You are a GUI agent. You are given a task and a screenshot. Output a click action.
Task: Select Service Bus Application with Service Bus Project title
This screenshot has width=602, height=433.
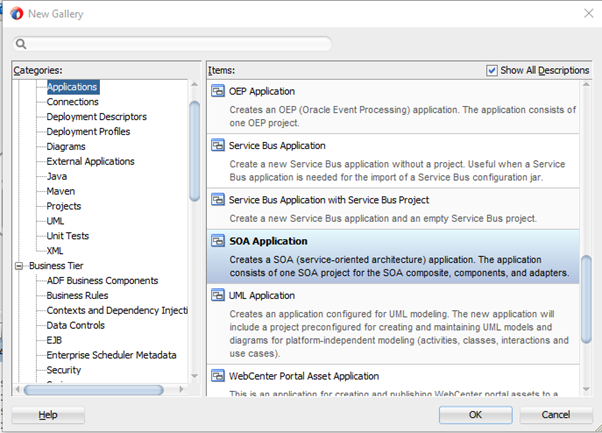(329, 200)
